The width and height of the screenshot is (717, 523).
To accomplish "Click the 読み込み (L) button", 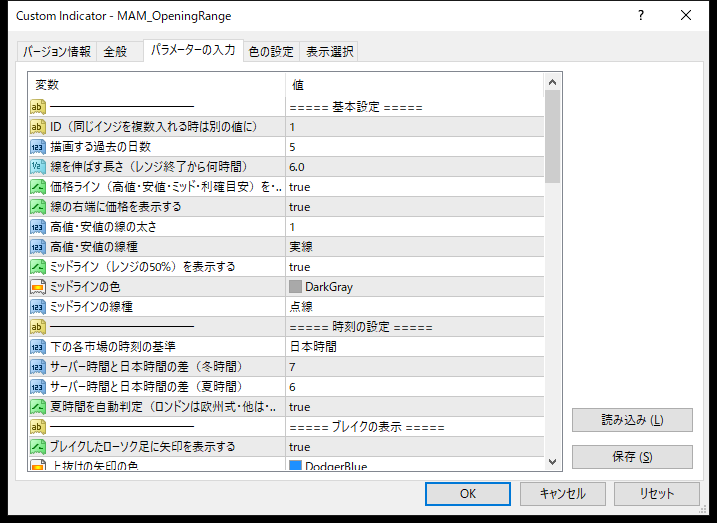I will click(632, 420).
